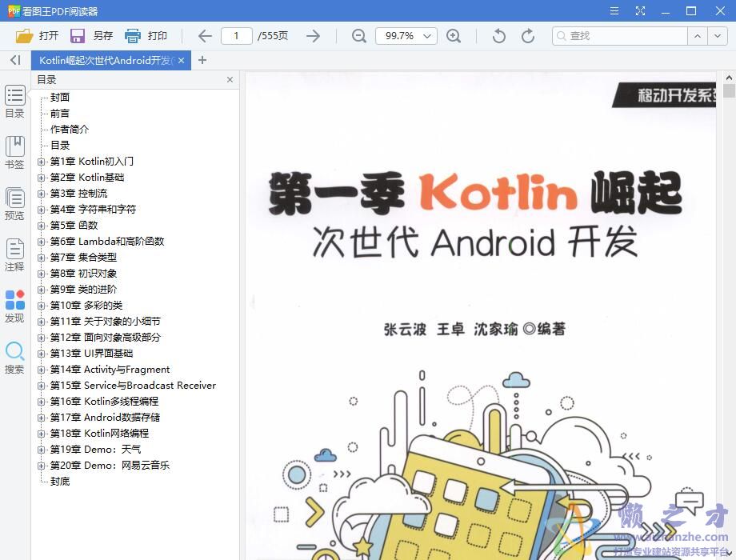Jump to 前言 in the outline
Viewport: 736px width, 560px height.
click(x=60, y=113)
